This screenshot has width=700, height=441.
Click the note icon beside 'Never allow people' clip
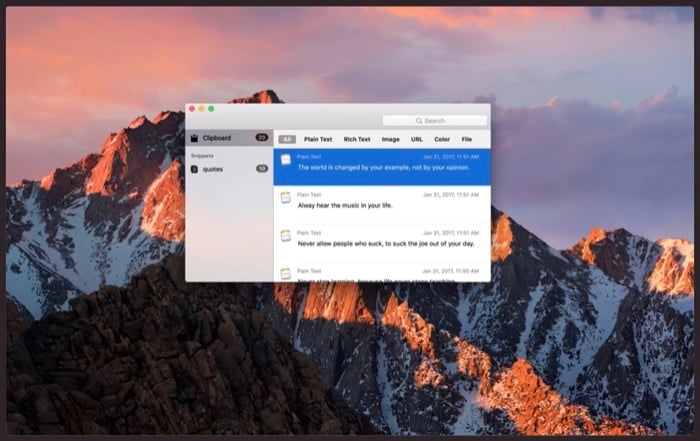(x=286, y=237)
